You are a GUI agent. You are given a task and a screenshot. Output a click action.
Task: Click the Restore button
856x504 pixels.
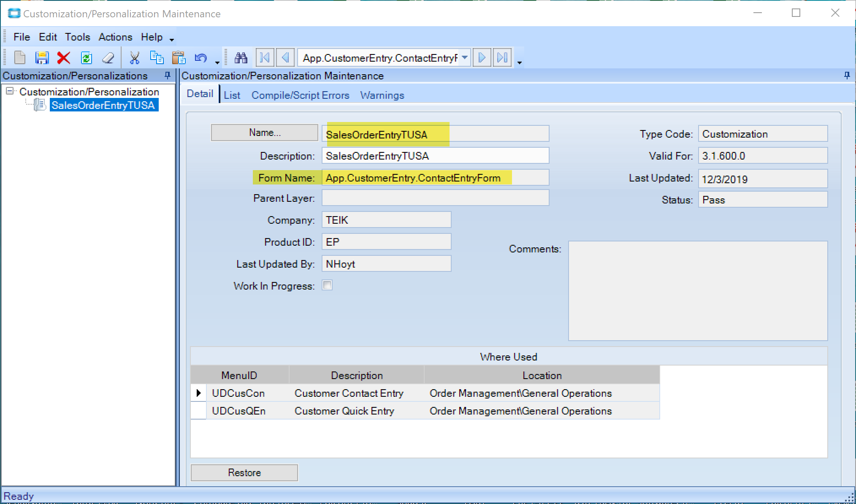[x=244, y=473]
